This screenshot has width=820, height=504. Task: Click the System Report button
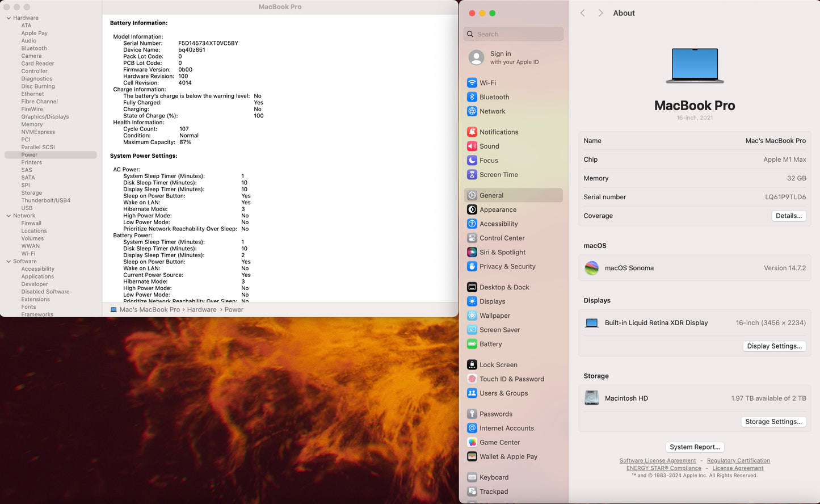coord(695,447)
